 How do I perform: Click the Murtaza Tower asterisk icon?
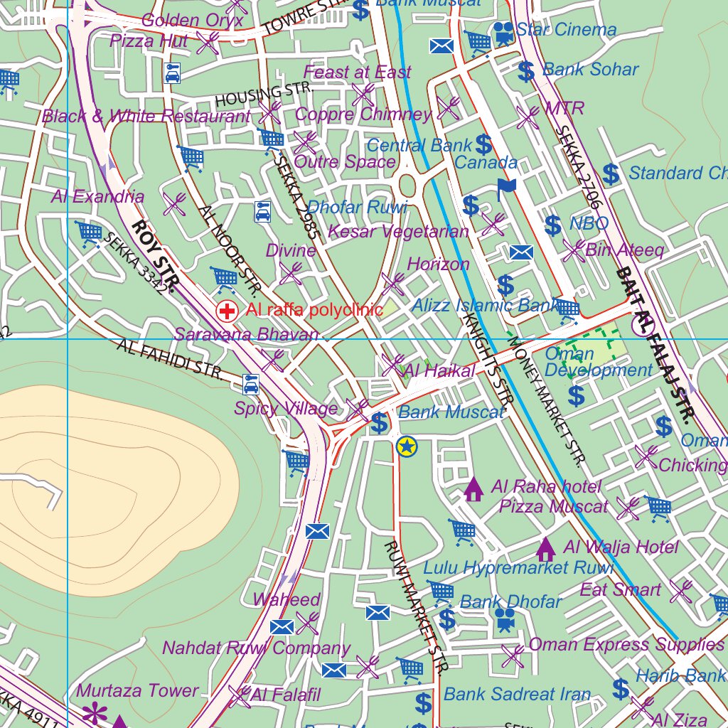(x=94, y=712)
